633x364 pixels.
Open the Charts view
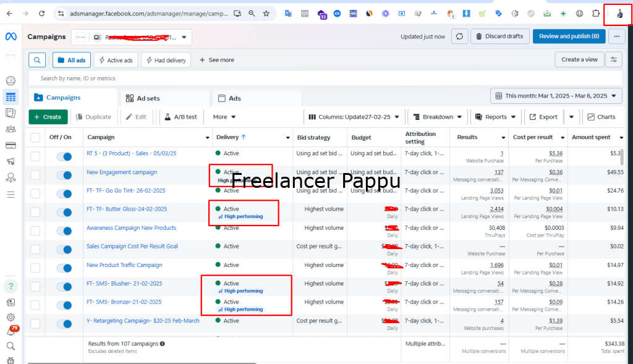[x=601, y=117]
